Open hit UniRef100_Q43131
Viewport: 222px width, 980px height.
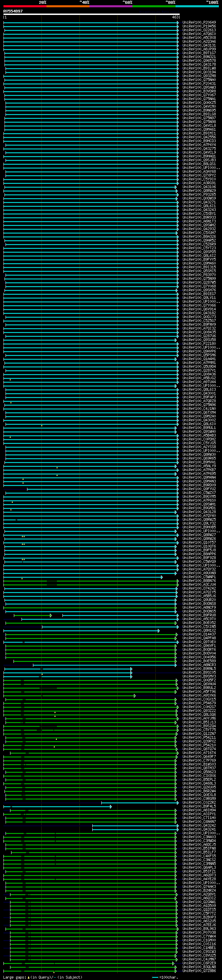tap(199, 45)
